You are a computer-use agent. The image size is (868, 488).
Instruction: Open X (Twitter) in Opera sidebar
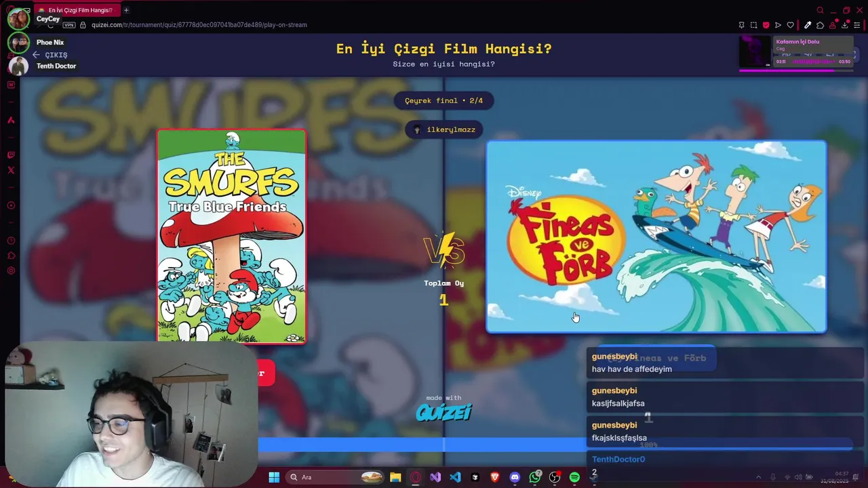tap(11, 170)
